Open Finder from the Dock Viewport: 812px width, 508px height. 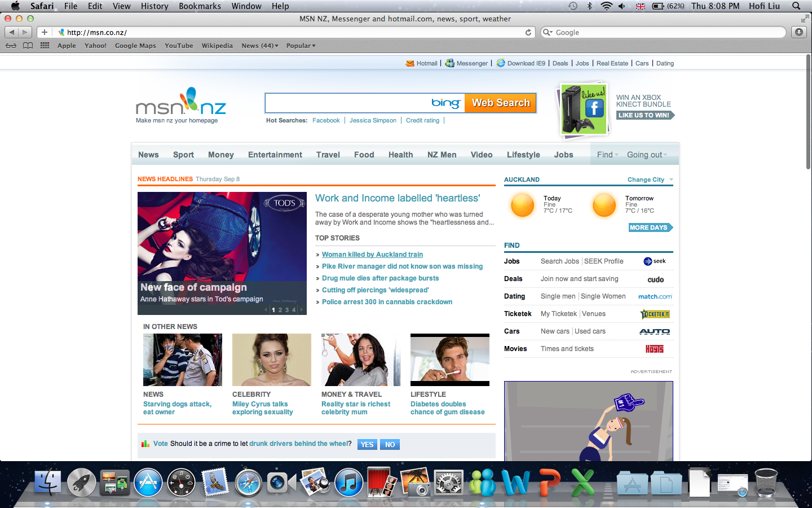coord(48,483)
